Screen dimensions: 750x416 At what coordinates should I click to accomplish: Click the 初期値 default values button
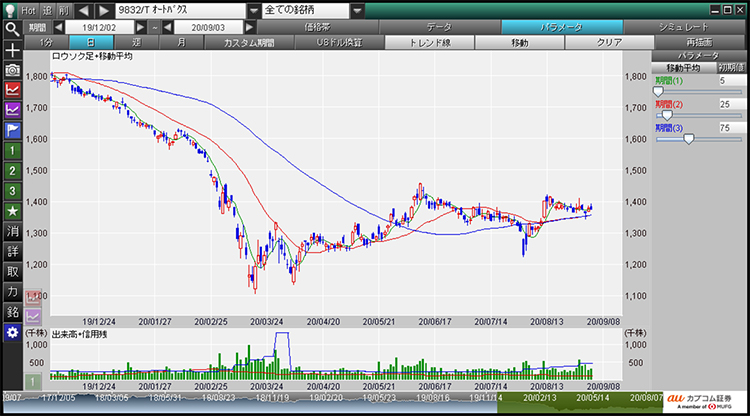[731, 68]
